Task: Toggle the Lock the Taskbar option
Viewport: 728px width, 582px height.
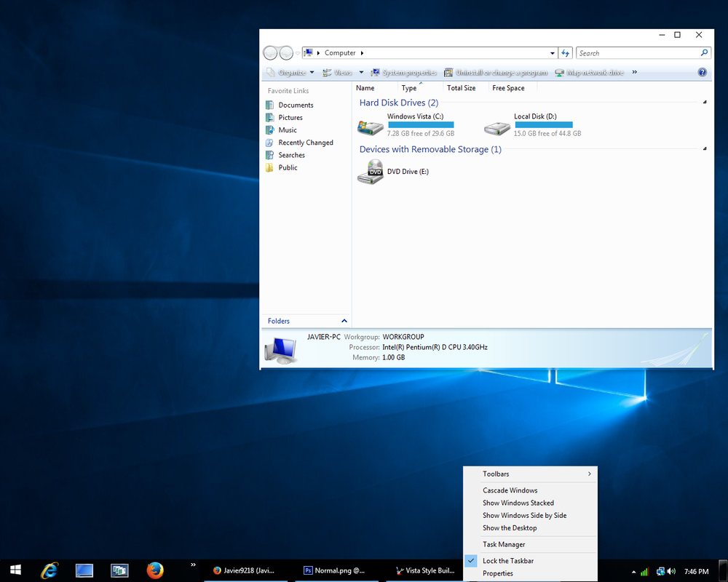Action: tap(508, 561)
